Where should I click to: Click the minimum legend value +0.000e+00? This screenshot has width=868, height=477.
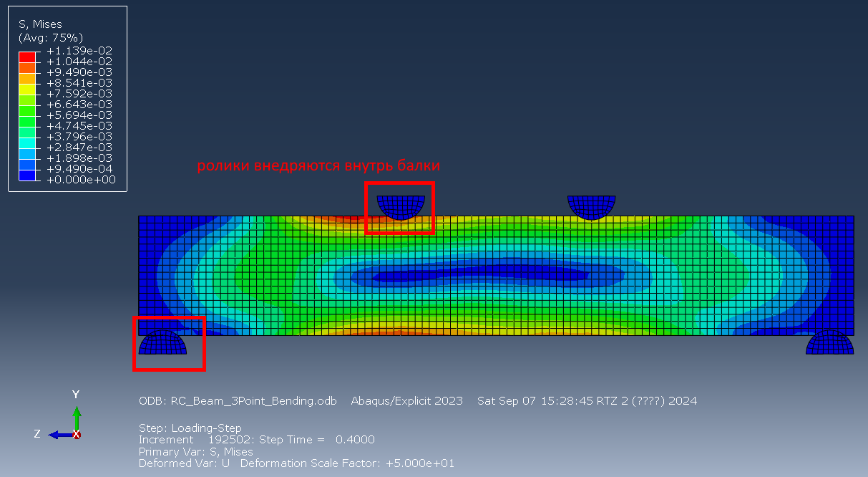click(79, 180)
